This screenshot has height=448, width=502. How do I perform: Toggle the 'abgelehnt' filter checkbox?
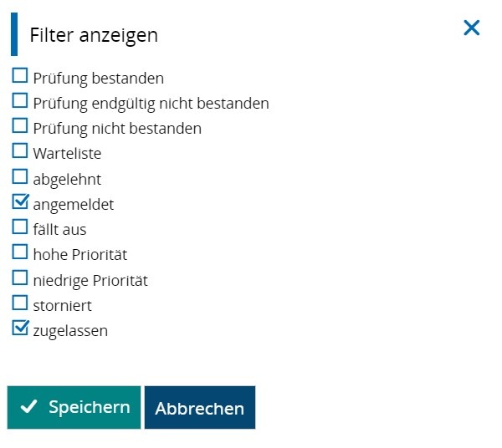pyautogui.click(x=19, y=176)
